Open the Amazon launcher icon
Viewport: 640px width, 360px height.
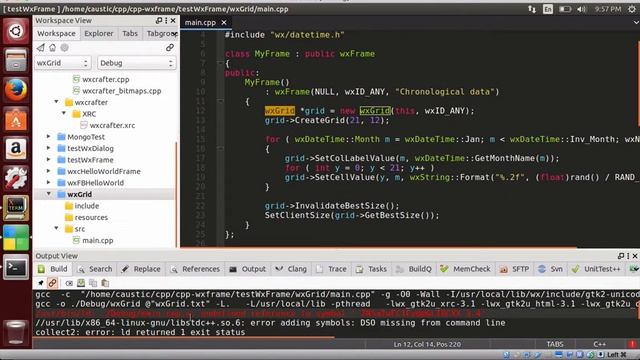16,149
